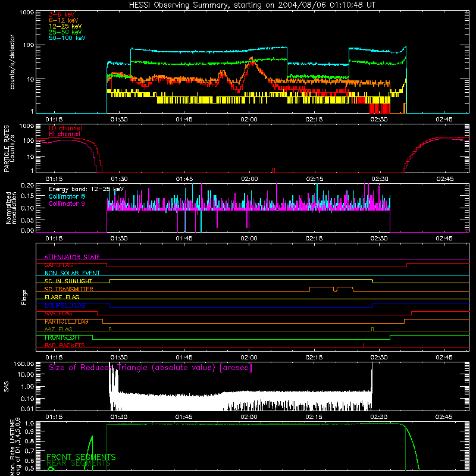Select the 'Collimator 9' legend label
Image resolution: width=476 pixels, height=476 pixels.
(x=67, y=203)
